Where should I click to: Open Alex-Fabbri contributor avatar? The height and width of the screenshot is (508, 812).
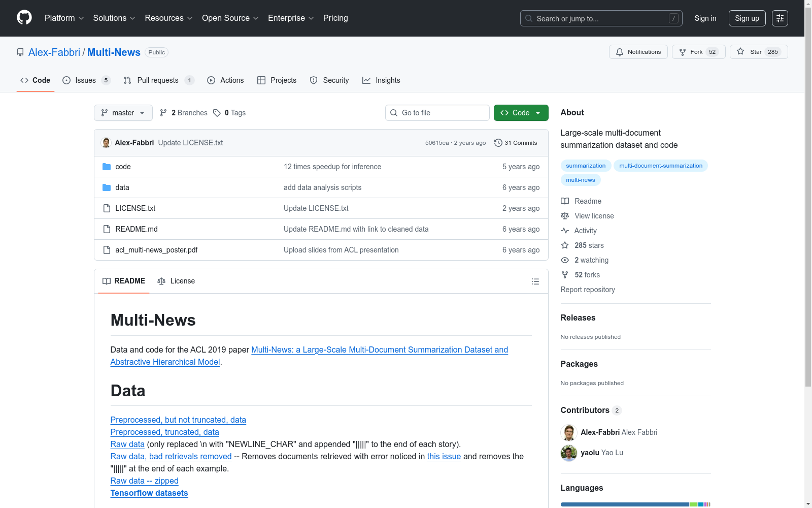569,432
